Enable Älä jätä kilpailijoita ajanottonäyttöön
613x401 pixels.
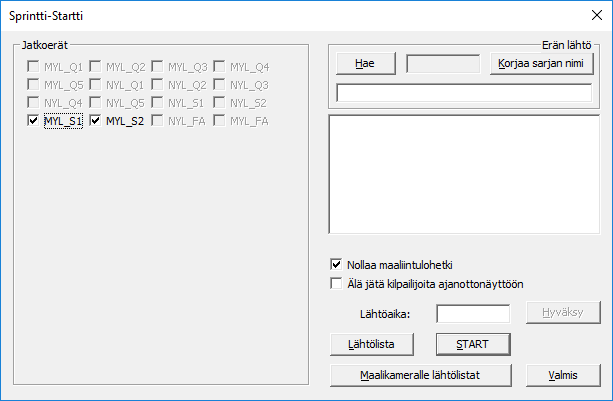(336, 283)
